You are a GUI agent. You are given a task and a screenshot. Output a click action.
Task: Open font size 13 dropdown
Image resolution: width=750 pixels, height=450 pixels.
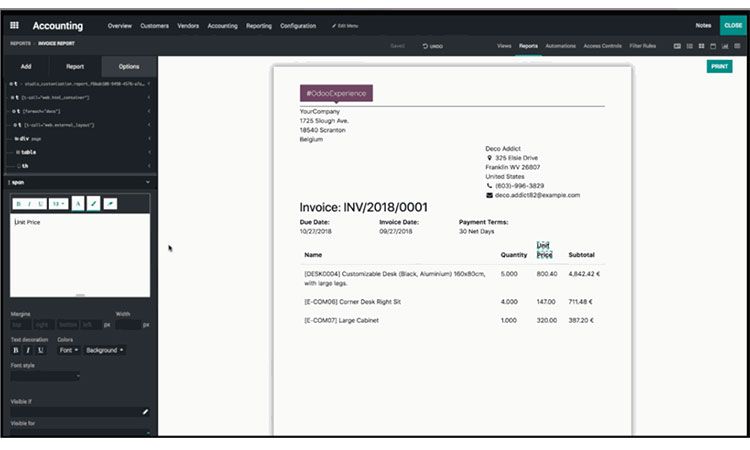coord(58,204)
